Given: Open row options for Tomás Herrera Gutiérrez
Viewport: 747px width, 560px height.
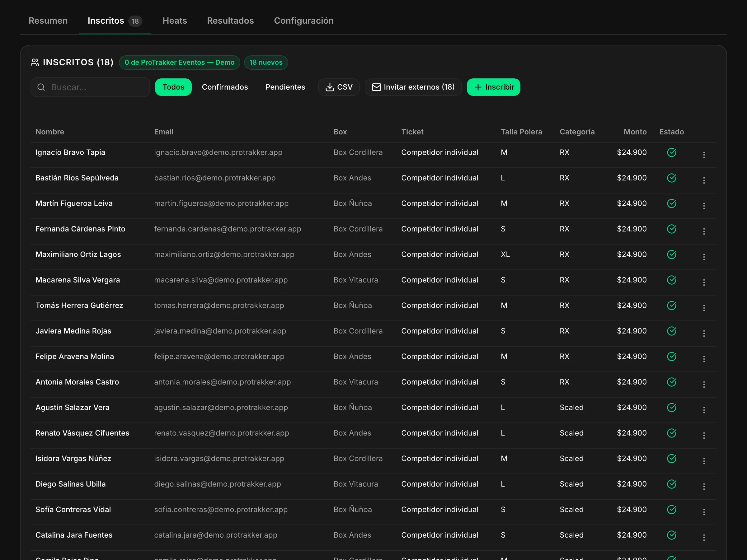Looking at the screenshot, I should coord(704,308).
